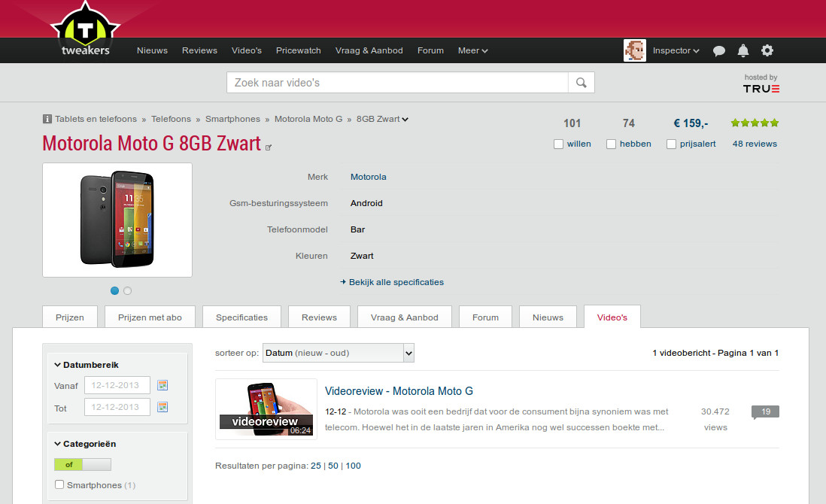Collapse the Datumbereik section
Viewport: 826px width, 504px height.
87,365
